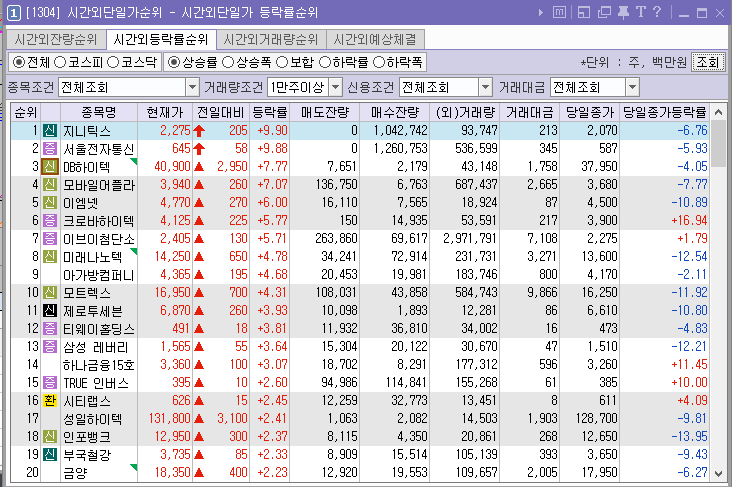This screenshot has width=732, height=487.
Task: Click the play arrow icon in title bar
Action: 541,13
